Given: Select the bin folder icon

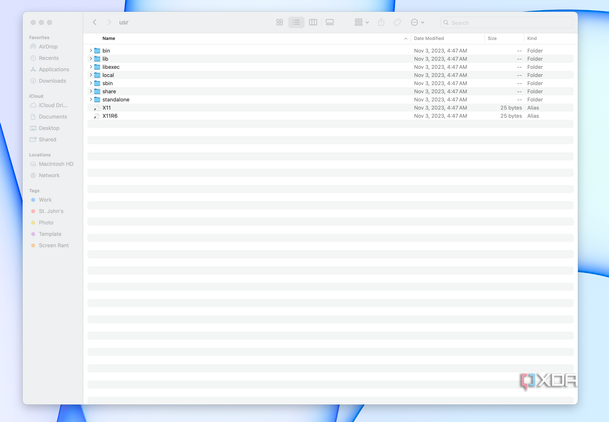Looking at the screenshot, I should click(97, 50).
